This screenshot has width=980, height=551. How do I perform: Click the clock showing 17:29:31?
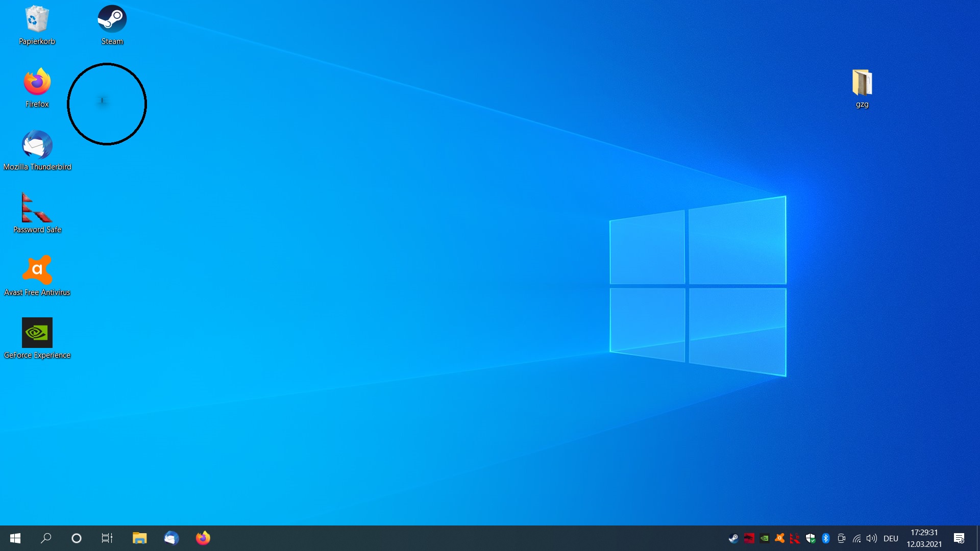[924, 538]
